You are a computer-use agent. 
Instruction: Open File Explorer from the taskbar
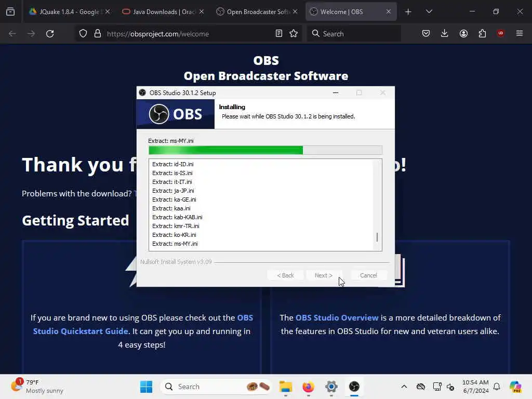(x=286, y=387)
